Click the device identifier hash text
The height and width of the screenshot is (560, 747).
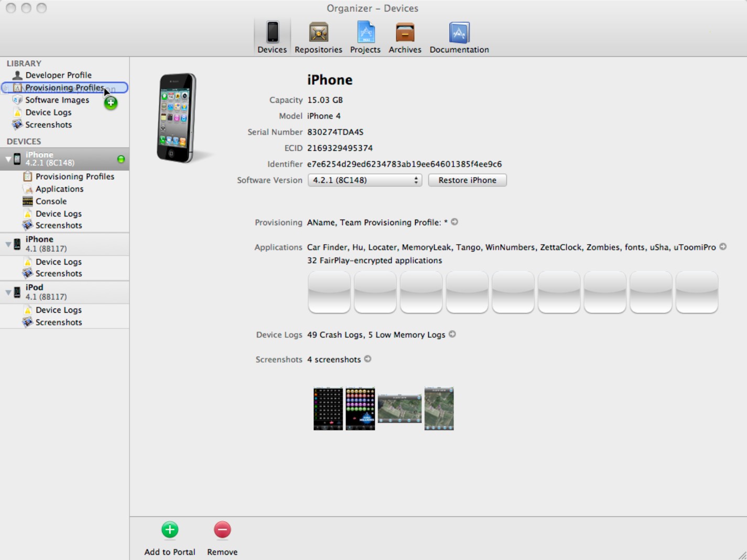pos(405,164)
